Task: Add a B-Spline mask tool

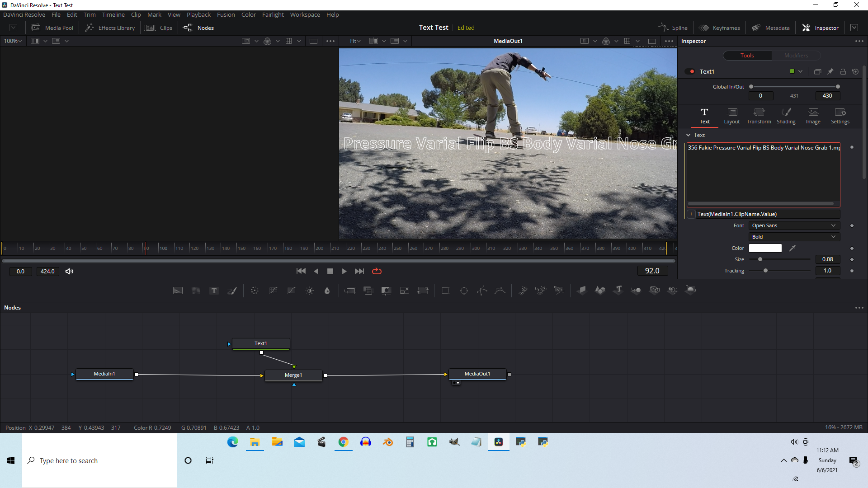Action: (500, 291)
